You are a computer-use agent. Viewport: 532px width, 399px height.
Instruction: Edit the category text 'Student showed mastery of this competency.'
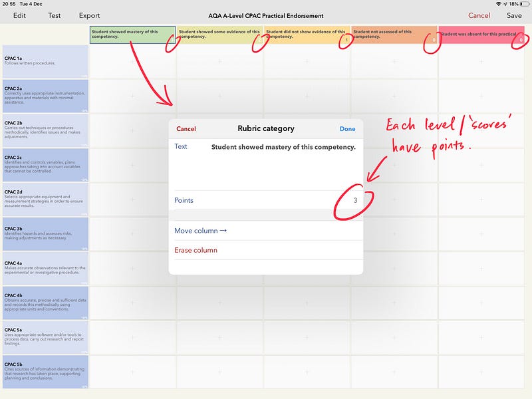click(x=283, y=147)
